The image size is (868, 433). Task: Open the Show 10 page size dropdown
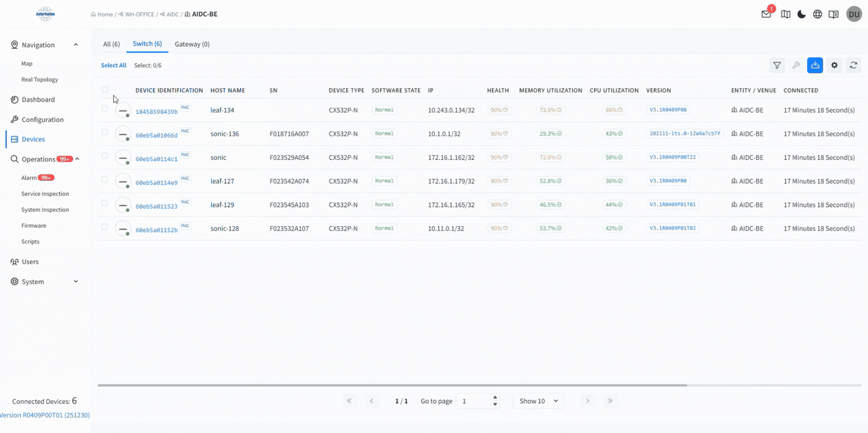(x=538, y=401)
